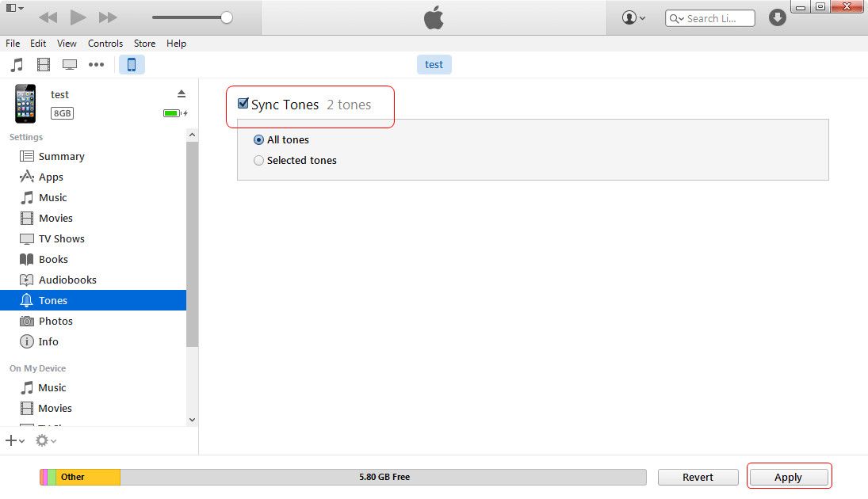The image size is (868, 499).
Task: Select the iPhone device button
Action: coord(132,65)
